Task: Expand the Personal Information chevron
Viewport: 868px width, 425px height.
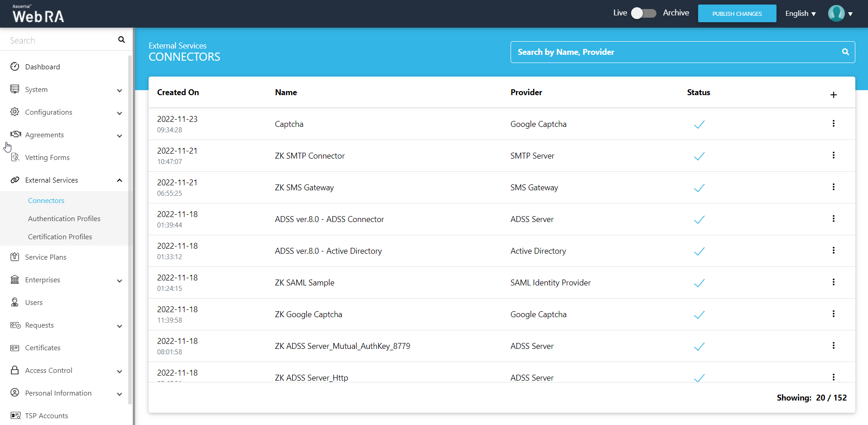Action: tap(119, 394)
